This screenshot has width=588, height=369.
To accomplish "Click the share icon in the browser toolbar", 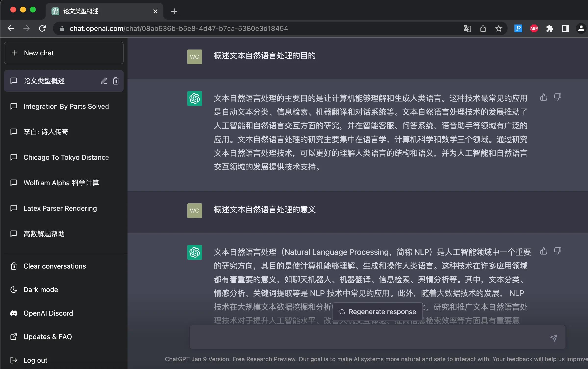I will click(x=483, y=28).
